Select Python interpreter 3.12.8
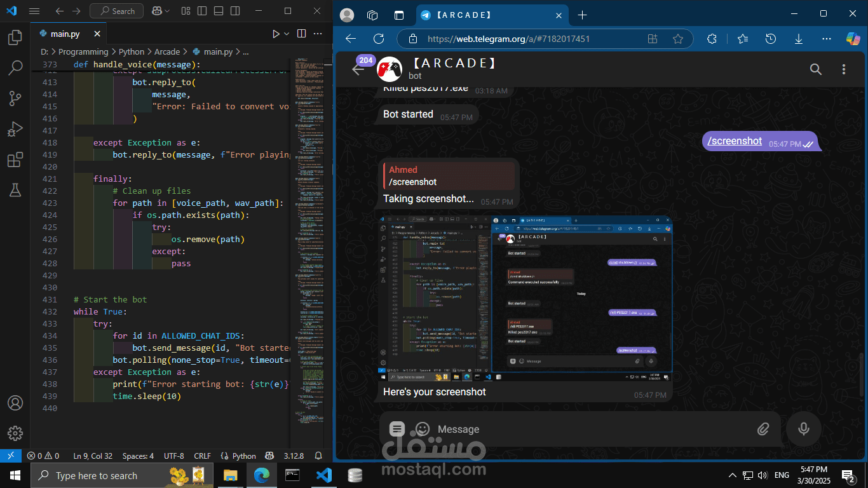Viewport: 868px width, 488px height. pos(294,456)
